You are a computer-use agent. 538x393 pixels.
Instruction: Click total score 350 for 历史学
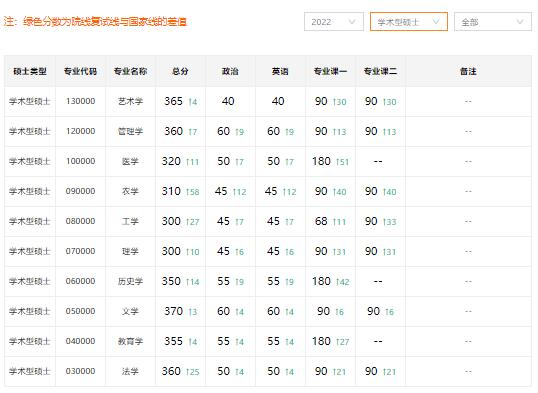tap(171, 281)
